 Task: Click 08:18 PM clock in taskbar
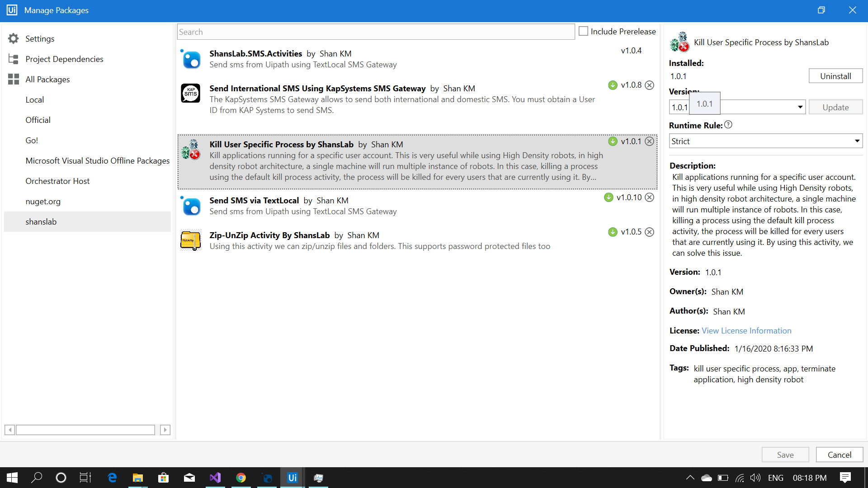(x=810, y=478)
